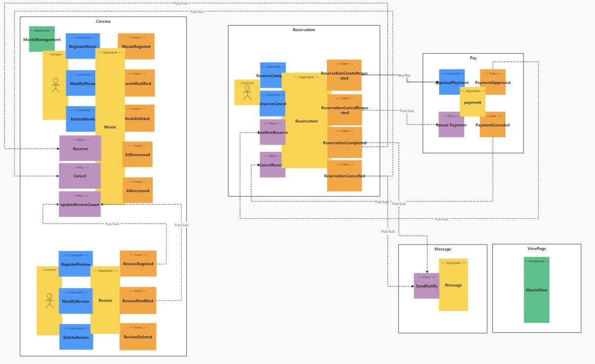Click the Pay bounded context title
Screen dimensions: 595x364
point(473,58)
